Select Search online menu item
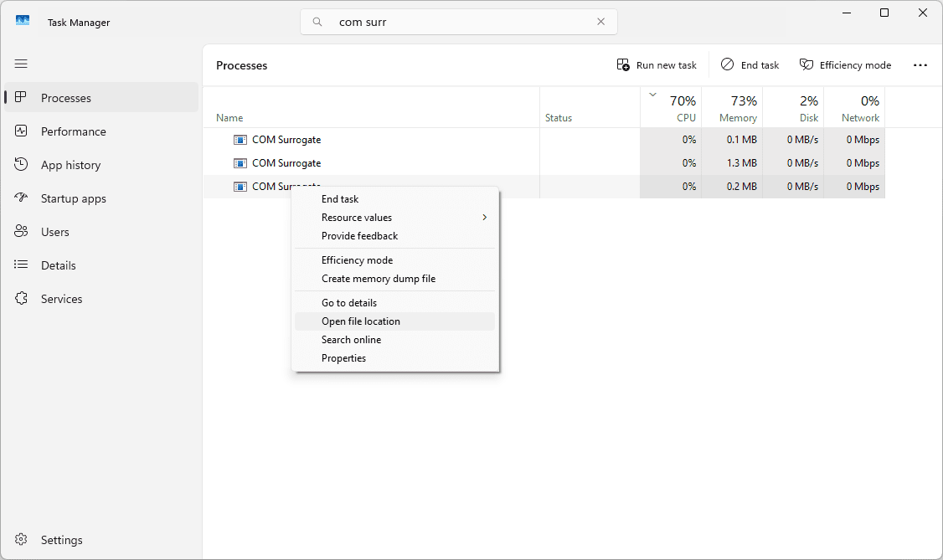The height and width of the screenshot is (560, 943). (x=394, y=340)
